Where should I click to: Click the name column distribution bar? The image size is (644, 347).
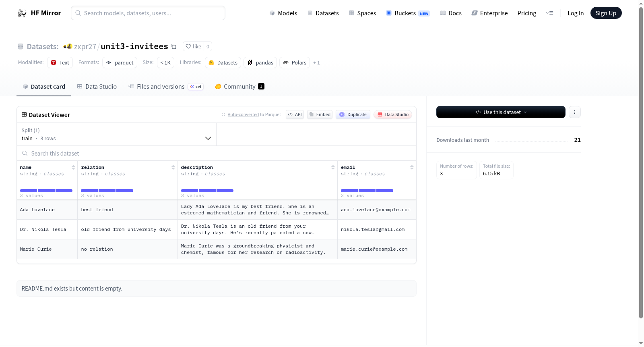coord(46,191)
